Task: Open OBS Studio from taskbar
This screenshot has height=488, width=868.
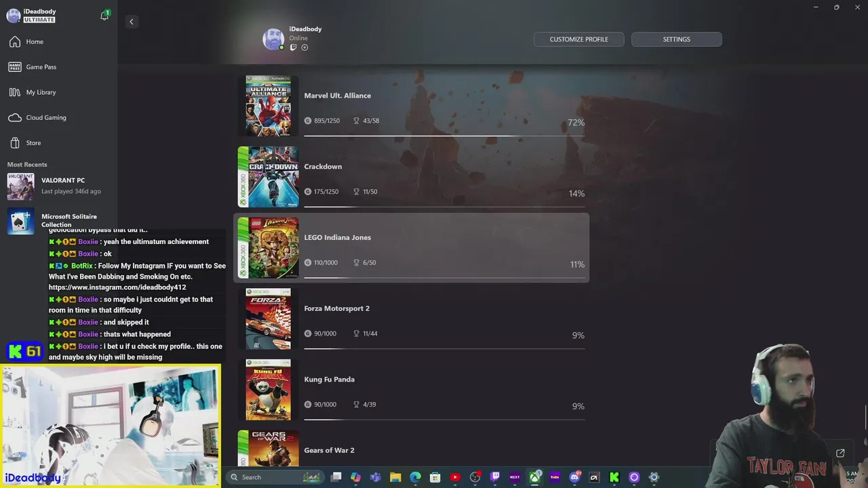Action: (x=475, y=477)
